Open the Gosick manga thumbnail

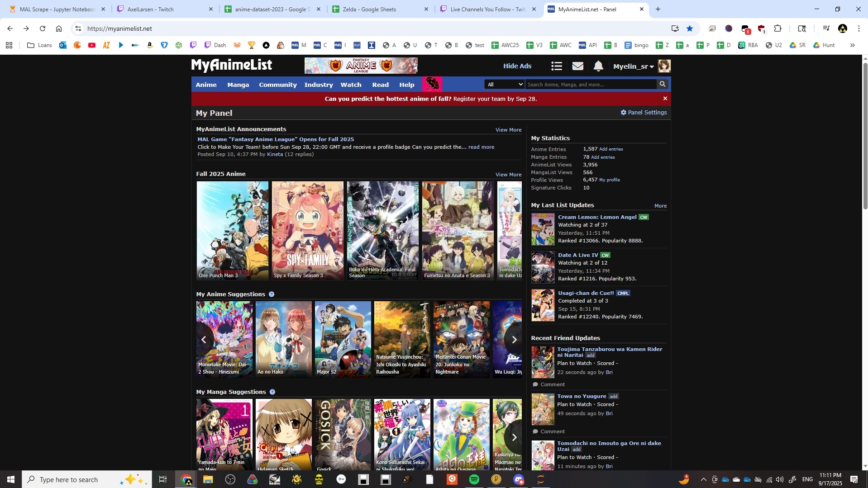[343, 435]
